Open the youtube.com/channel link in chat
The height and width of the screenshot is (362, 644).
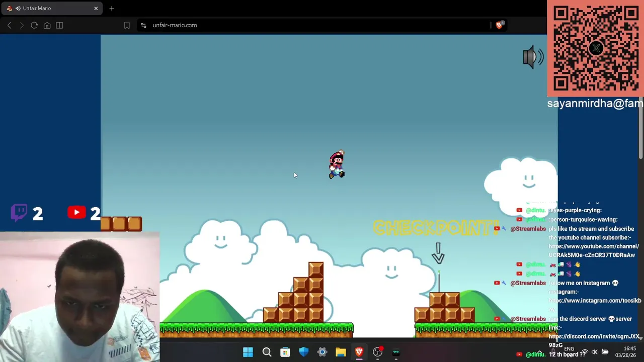(594, 251)
